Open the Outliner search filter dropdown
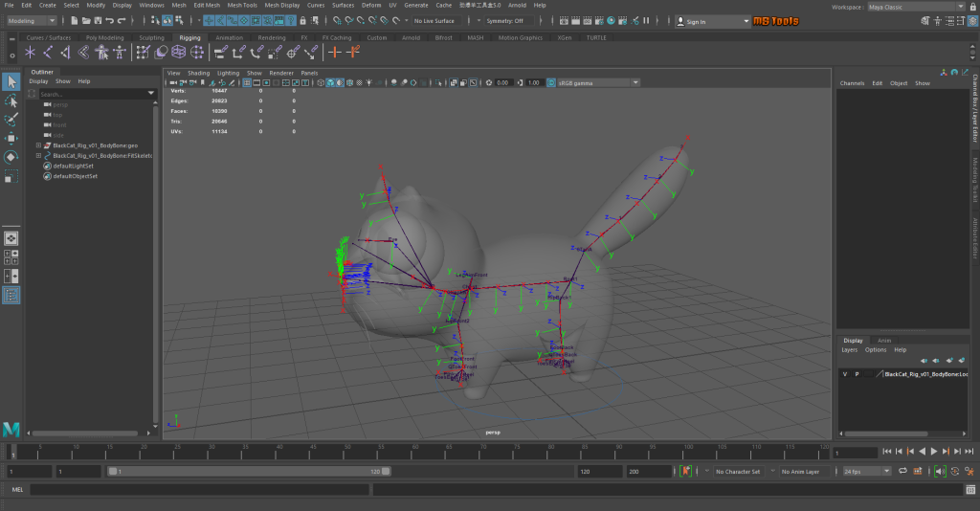 (150, 93)
